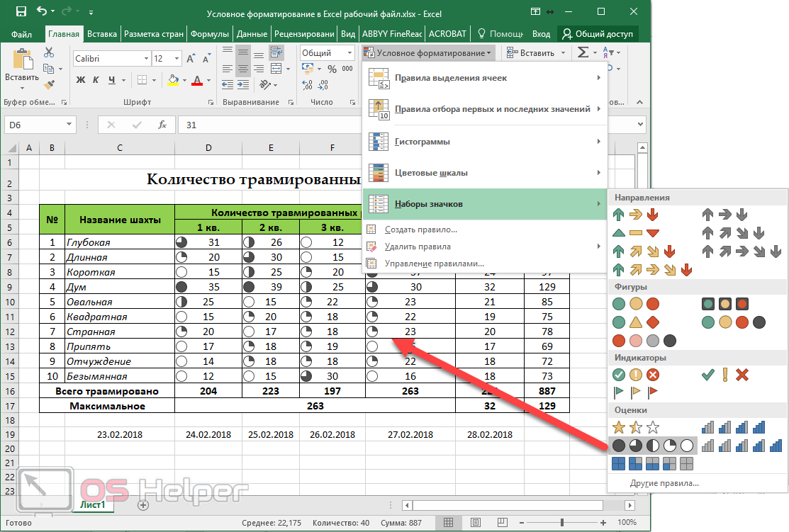Viewport: 789px width, 532px height.
Task: Click the Undo arrow icon
Action: 43,11
